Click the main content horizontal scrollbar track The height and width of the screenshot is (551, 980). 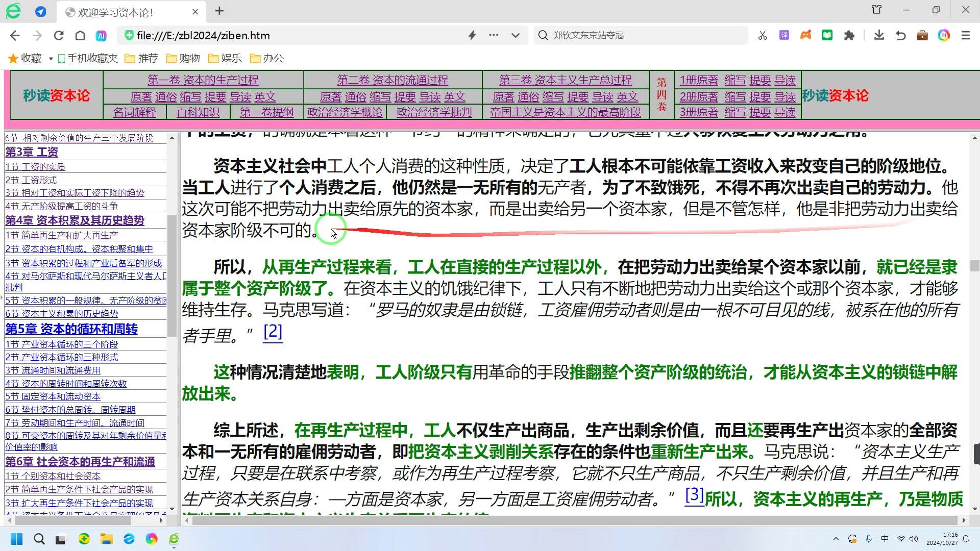pyautogui.click(x=575, y=520)
